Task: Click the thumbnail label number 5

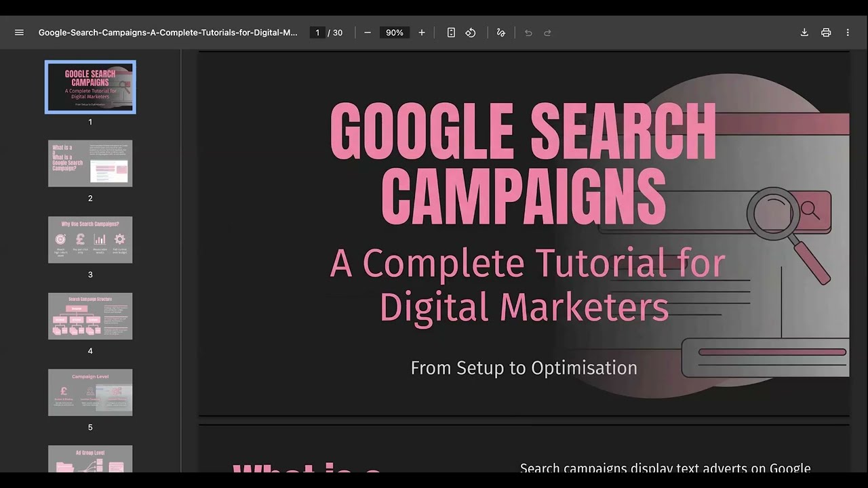Action: point(90,427)
